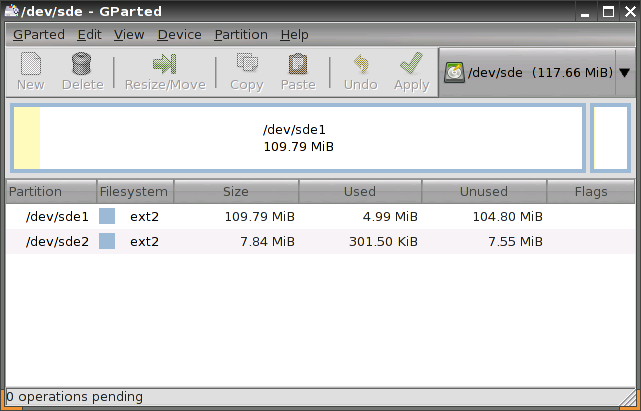641x411 pixels.
Task: Click the Copy partition icon
Action: click(246, 65)
